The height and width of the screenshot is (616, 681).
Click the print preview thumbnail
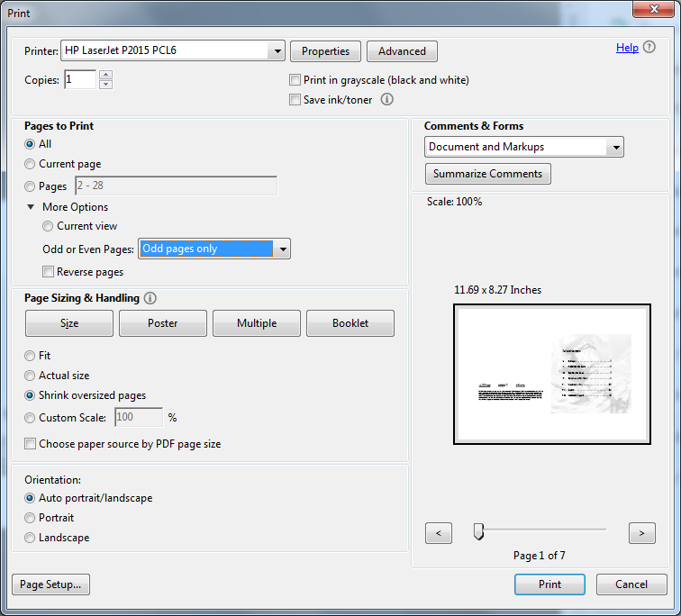(552, 375)
